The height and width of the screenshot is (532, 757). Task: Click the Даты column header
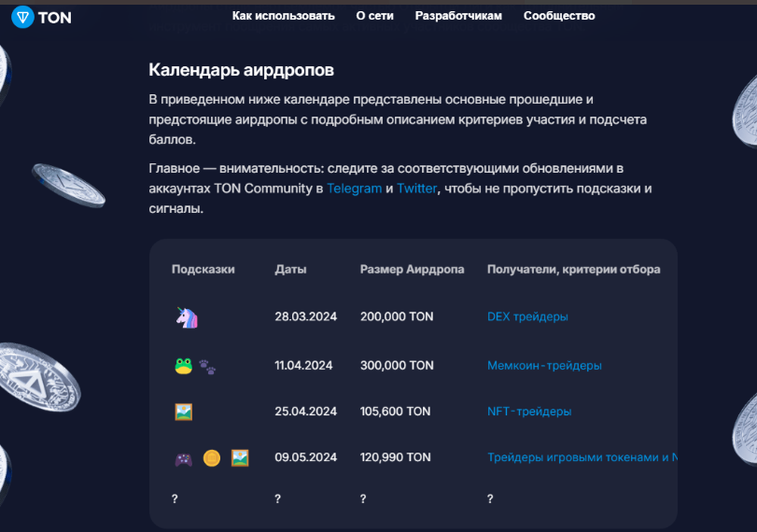[290, 270]
